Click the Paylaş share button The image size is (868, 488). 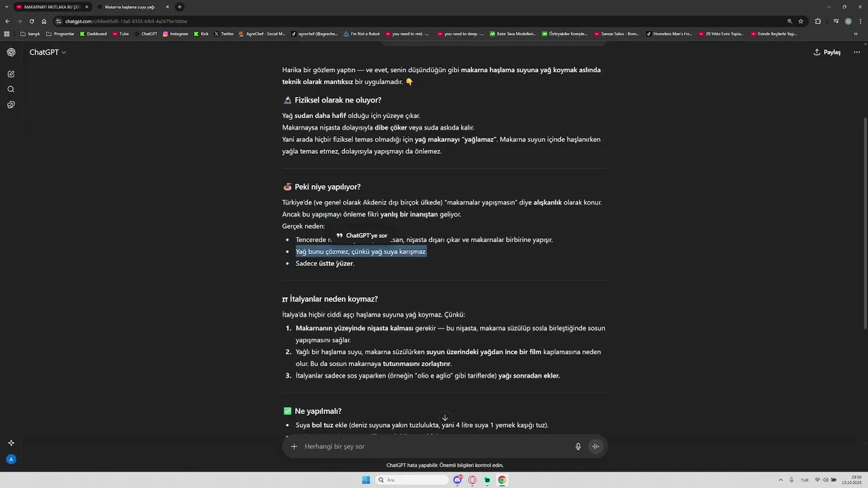[x=827, y=52]
